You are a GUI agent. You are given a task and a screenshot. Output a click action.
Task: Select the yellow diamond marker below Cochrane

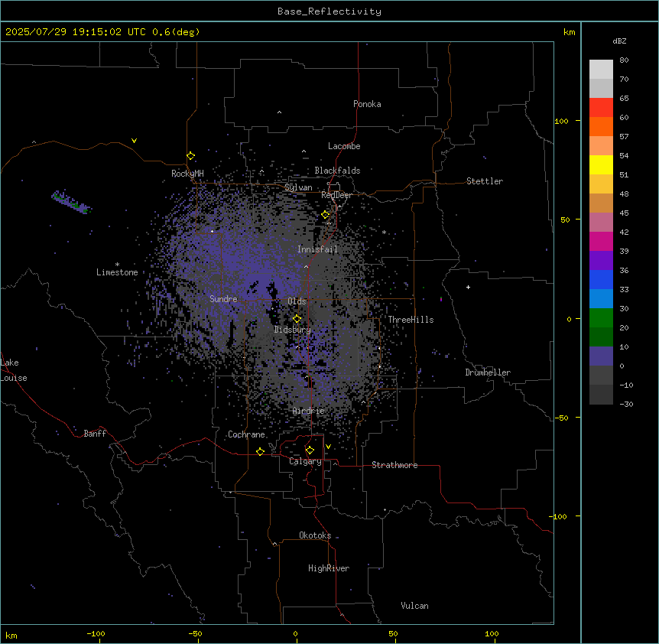coord(260,451)
